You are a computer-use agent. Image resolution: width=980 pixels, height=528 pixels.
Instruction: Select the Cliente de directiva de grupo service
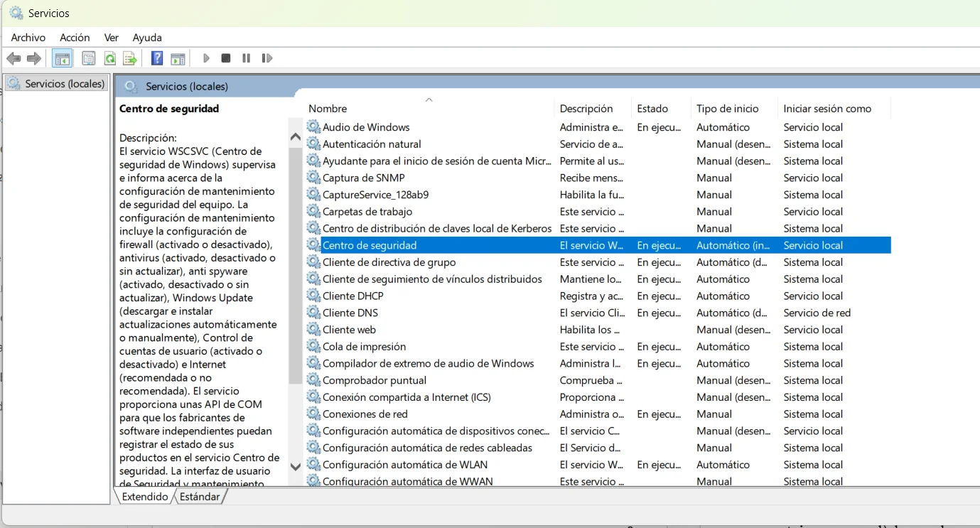coord(389,262)
